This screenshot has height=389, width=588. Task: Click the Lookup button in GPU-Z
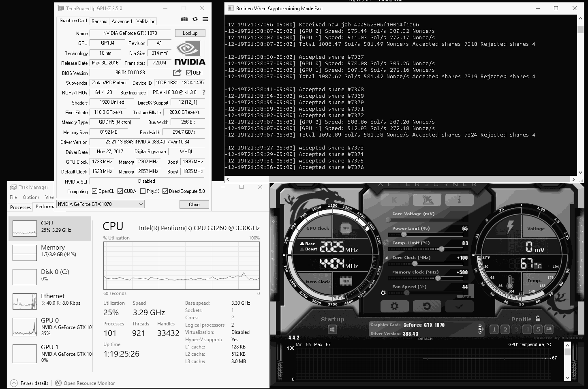click(190, 33)
